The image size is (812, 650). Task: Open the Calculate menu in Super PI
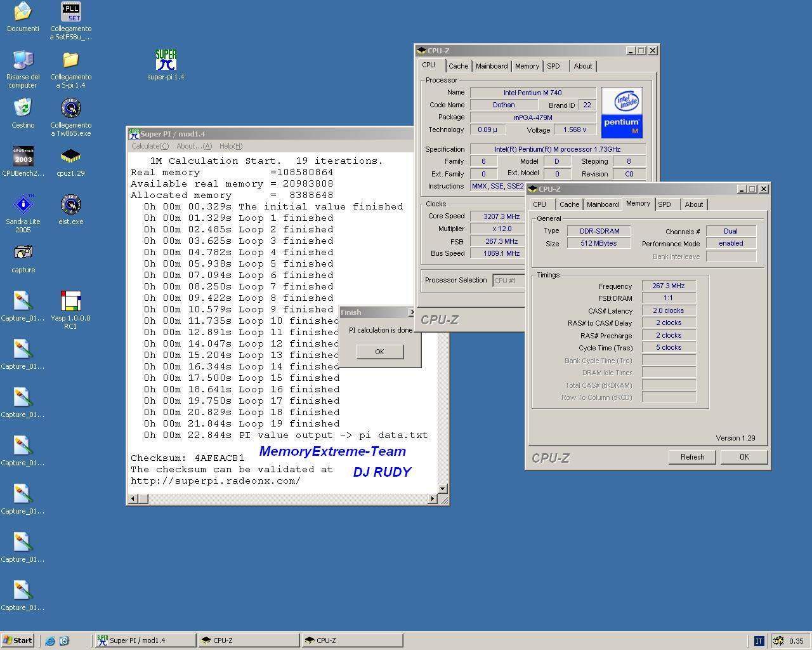pos(150,146)
